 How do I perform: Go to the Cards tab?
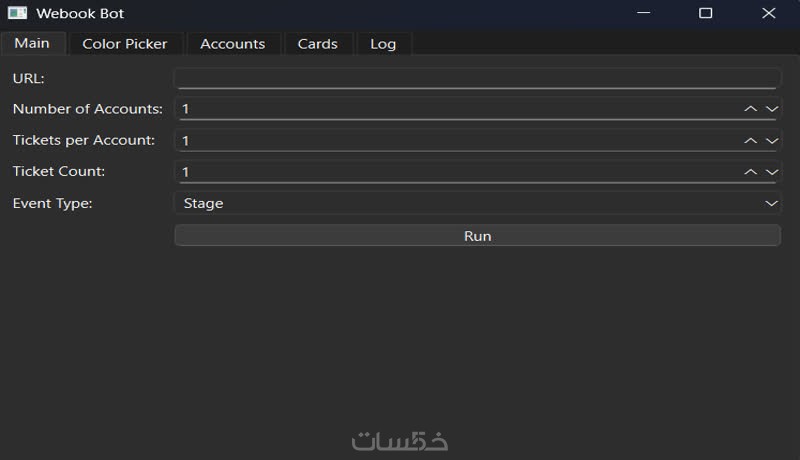(x=318, y=44)
